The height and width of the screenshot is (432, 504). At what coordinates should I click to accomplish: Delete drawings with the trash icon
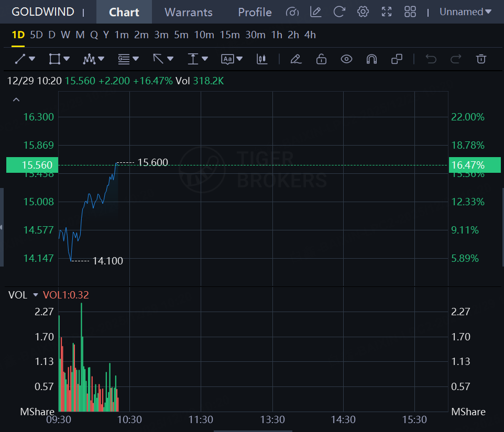coord(481,59)
